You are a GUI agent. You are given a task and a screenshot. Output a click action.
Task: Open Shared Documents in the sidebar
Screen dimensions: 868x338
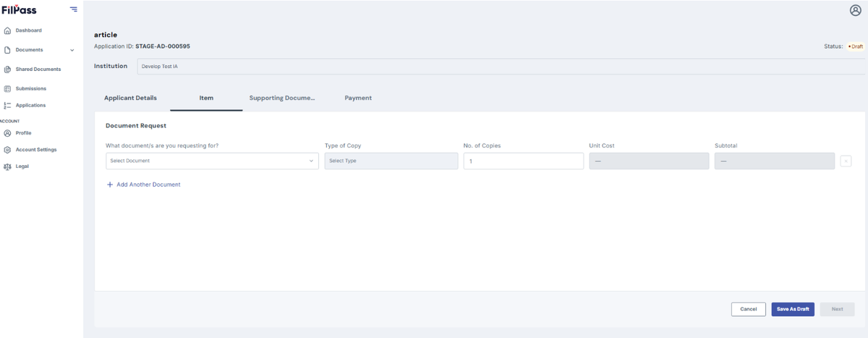click(38, 69)
